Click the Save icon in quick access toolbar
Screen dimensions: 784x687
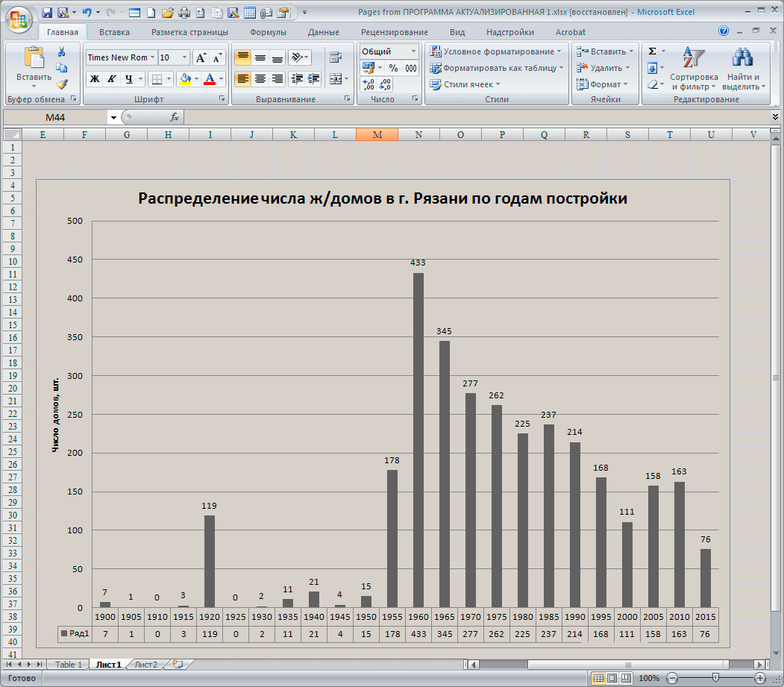(47, 13)
